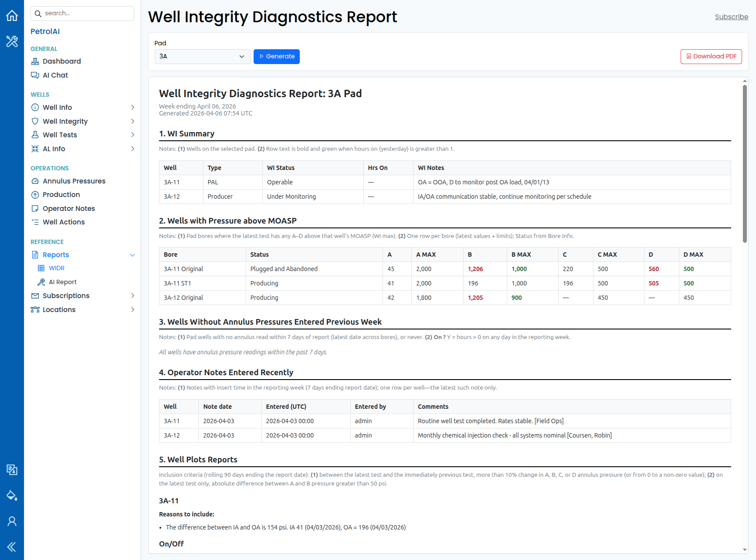
Task: Expand the Well Integrity submenu chevron
Action: [x=132, y=121]
